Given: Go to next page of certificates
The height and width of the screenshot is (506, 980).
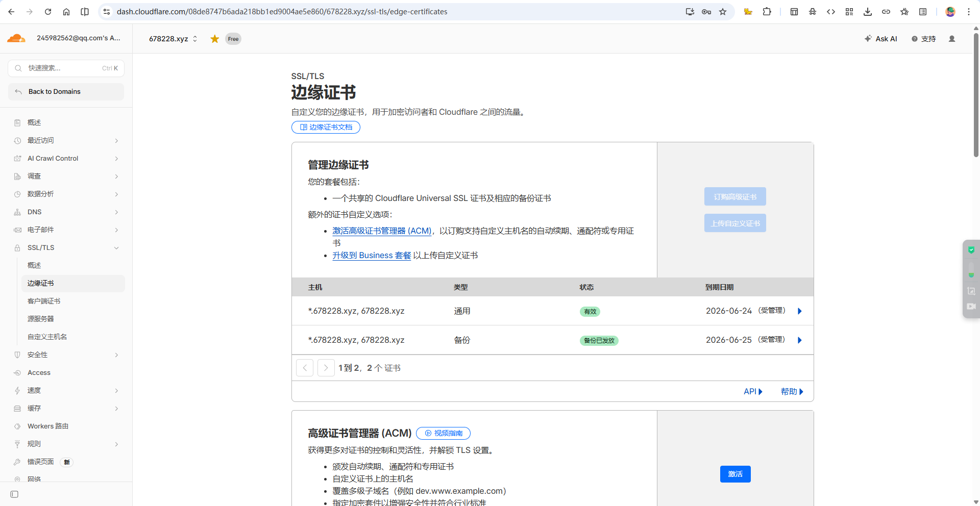Looking at the screenshot, I should coord(326,368).
